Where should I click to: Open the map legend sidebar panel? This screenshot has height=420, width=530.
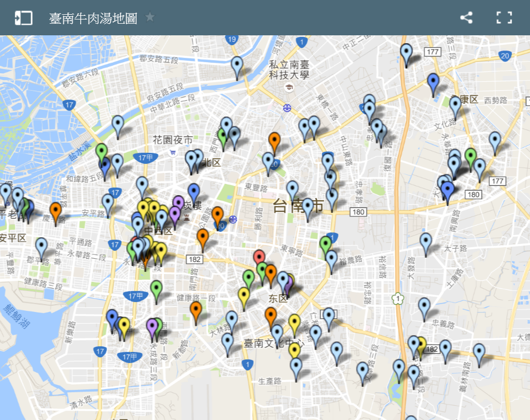pos(23,18)
